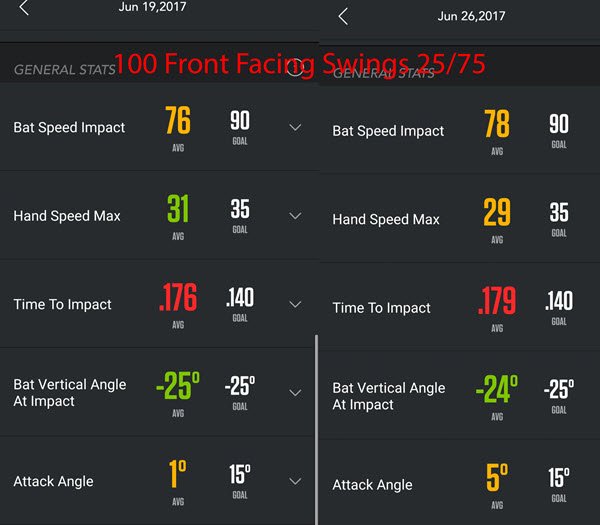Select the .179 Time To Impact average
Viewport: 600px width, 525px height.
click(497, 301)
